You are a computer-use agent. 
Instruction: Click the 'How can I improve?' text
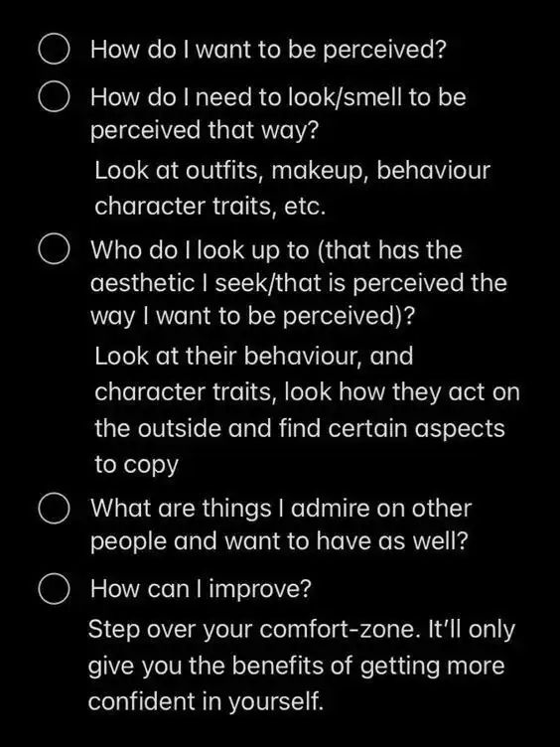pos(201,590)
